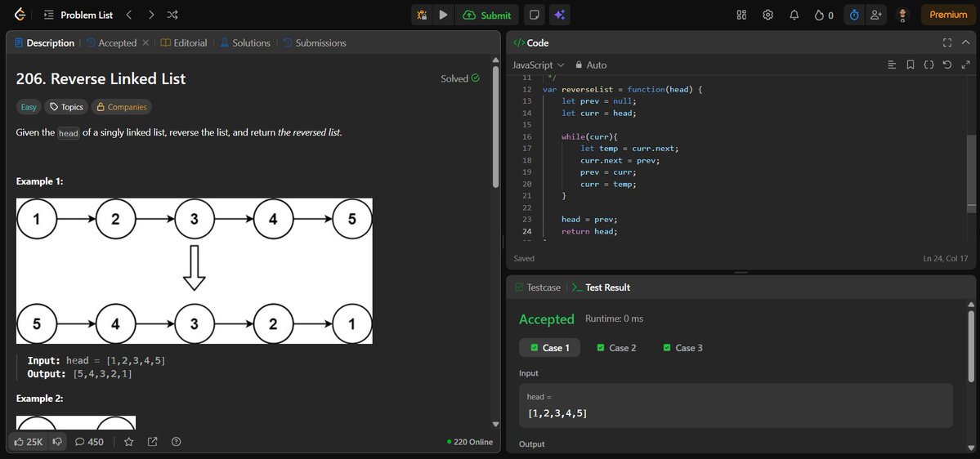Open the AI sparkle assistant icon
980x459 pixels.
tap(560, 15)
